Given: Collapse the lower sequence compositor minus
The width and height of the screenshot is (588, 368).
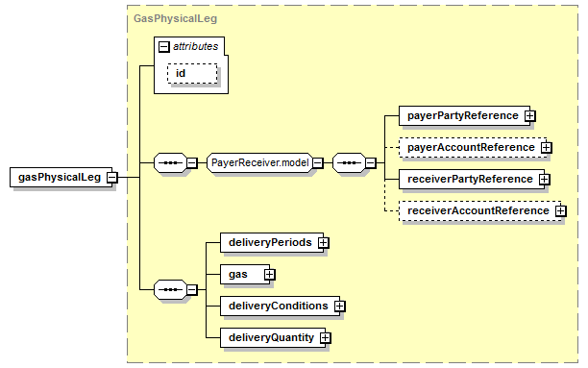Looking at the screenshot, I should (x=191, y=289).
